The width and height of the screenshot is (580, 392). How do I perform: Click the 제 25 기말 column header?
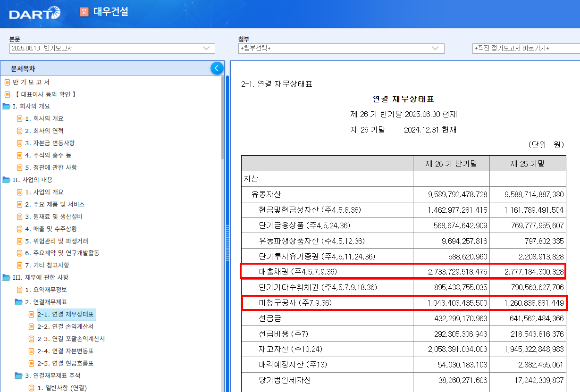coord(528,164)
